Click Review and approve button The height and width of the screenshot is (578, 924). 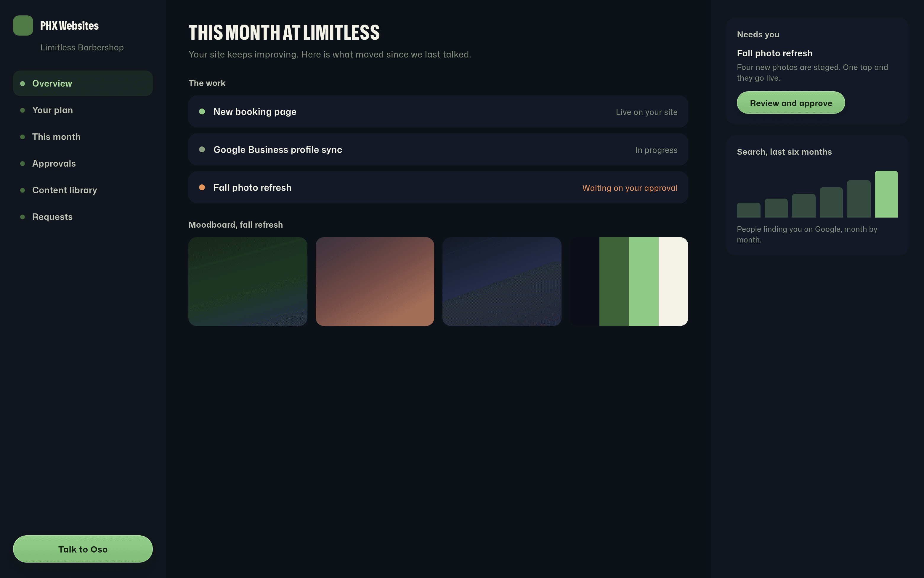tap(791, 103)
